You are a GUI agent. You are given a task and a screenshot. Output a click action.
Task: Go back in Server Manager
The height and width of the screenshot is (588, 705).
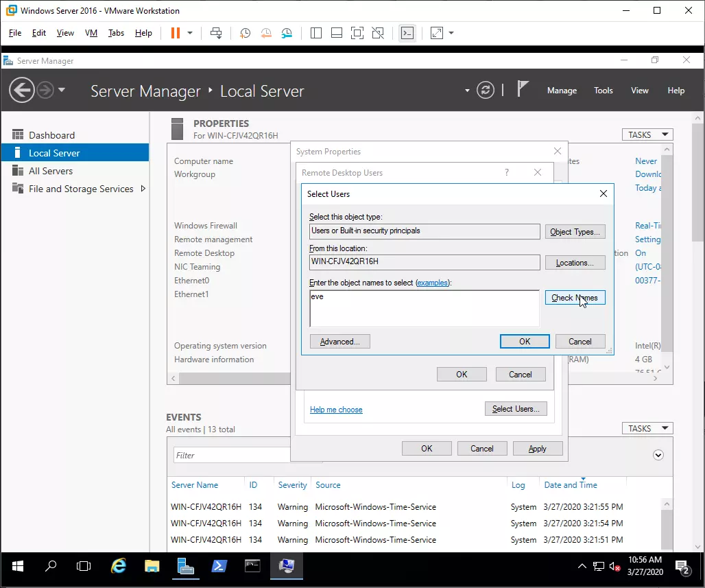point(21,90)
